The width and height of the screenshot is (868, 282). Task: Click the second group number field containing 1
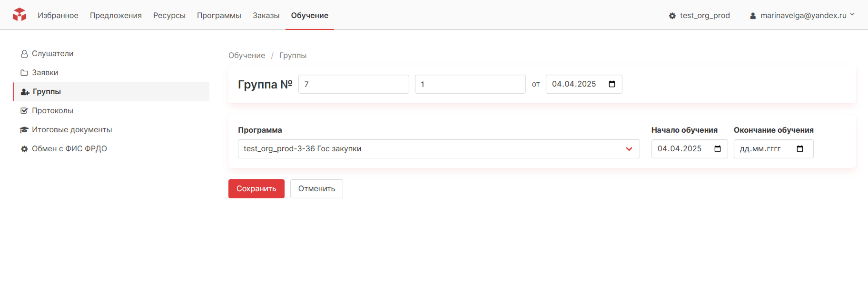point(470,84)
